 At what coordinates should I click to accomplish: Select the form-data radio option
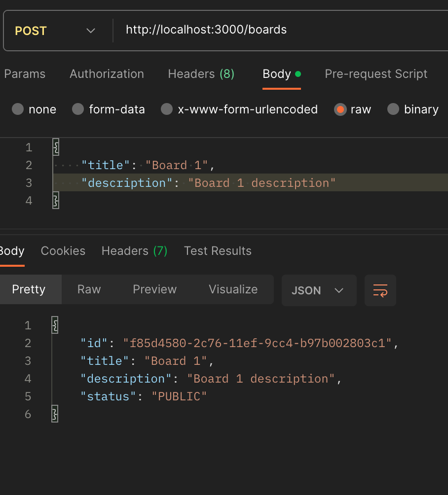[x=78, y=109]
